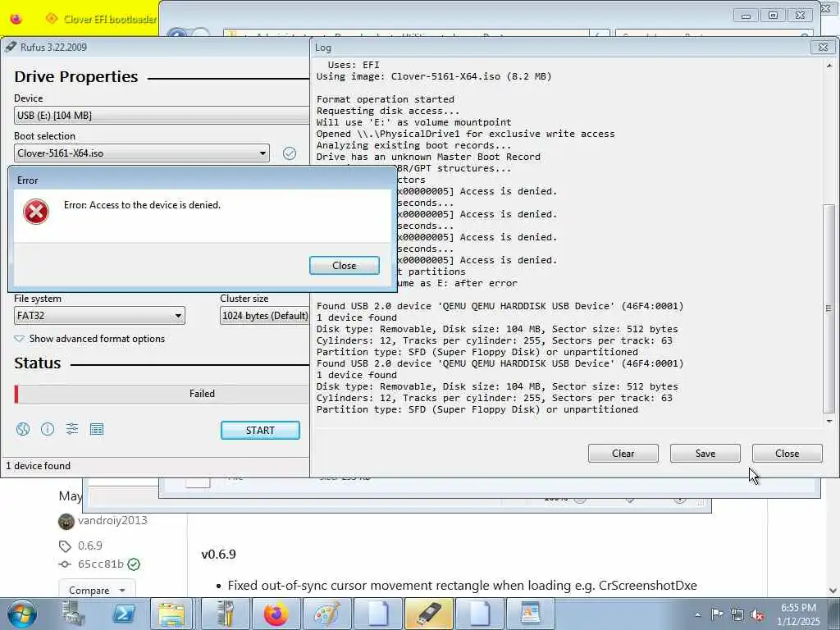This screenshot has width=840, height=630.
Task: Open the Boot selection Clover-5161-X64.iso dropdown
Action: (141, 153)
